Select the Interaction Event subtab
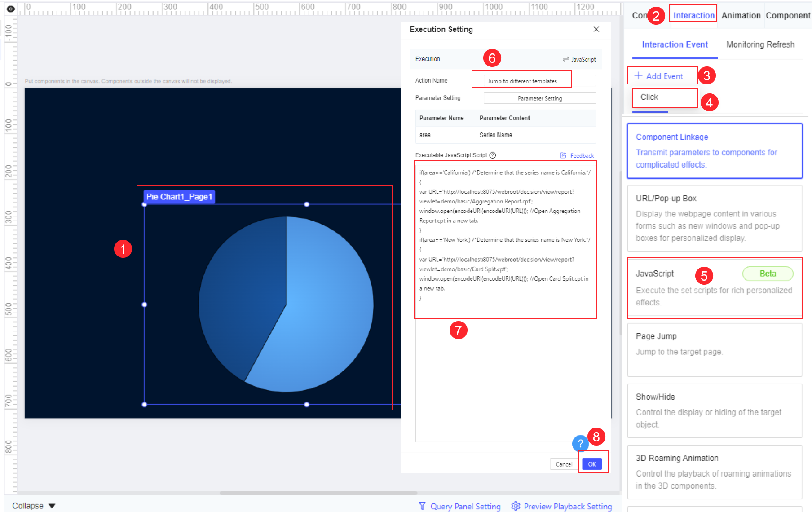Viewport: 812px width, 512px height. pyautogui.click(x=675, y=44)
